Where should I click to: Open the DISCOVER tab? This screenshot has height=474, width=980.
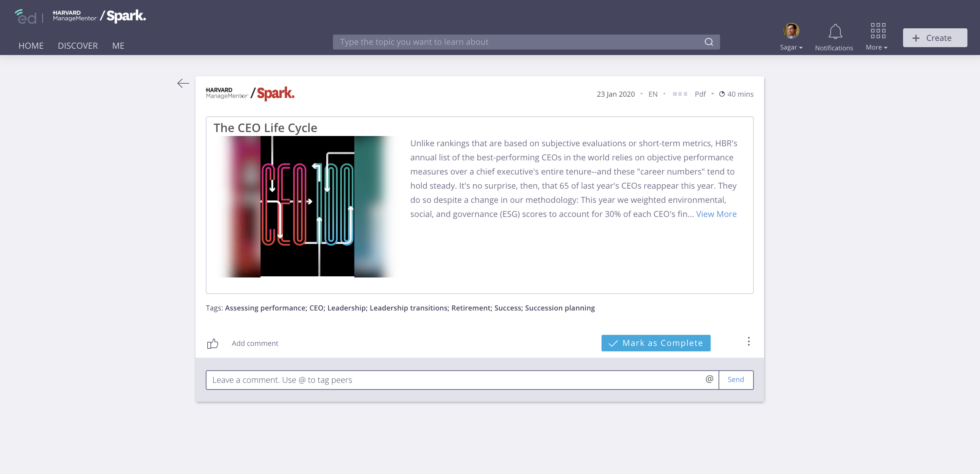[x=78, y=46]
